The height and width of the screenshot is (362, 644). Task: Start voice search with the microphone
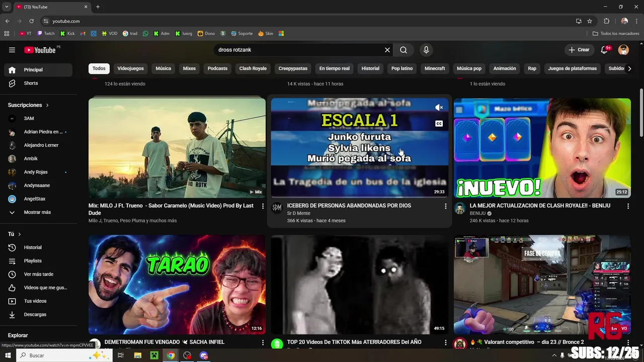(426, 50)
